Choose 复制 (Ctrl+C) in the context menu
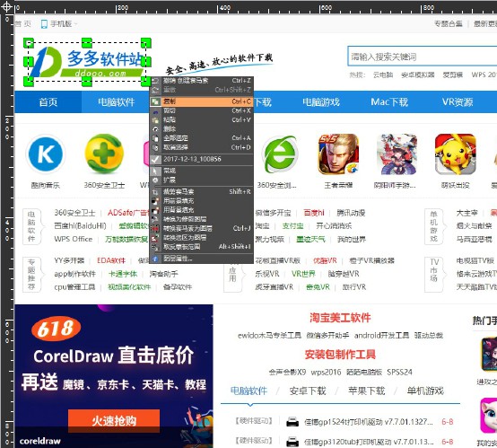The height and width of the screenshot is (448, 497). (x=201, y=101)
